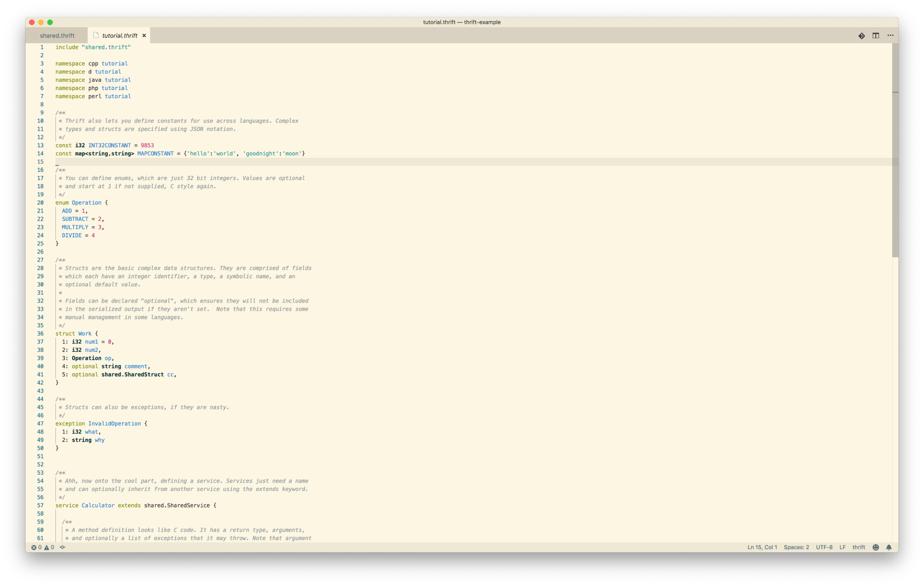Close the tutorial.thrift tab

click(x=144, y=36)
